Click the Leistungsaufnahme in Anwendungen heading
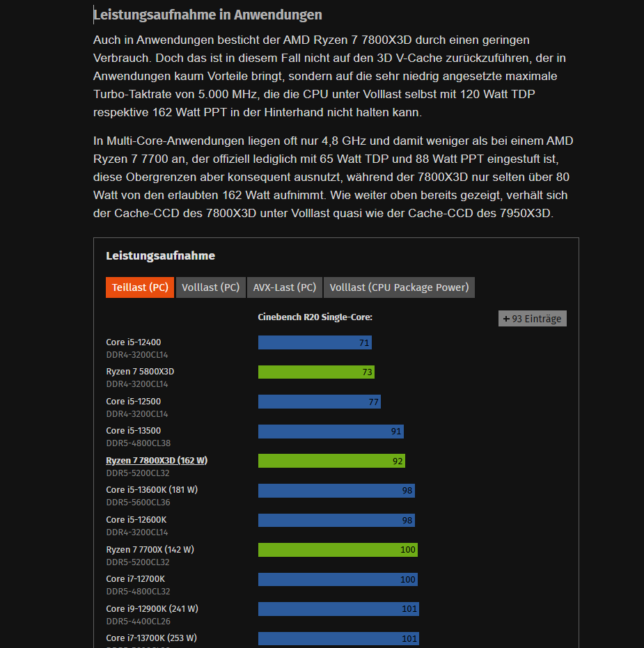 pos(207,15)
